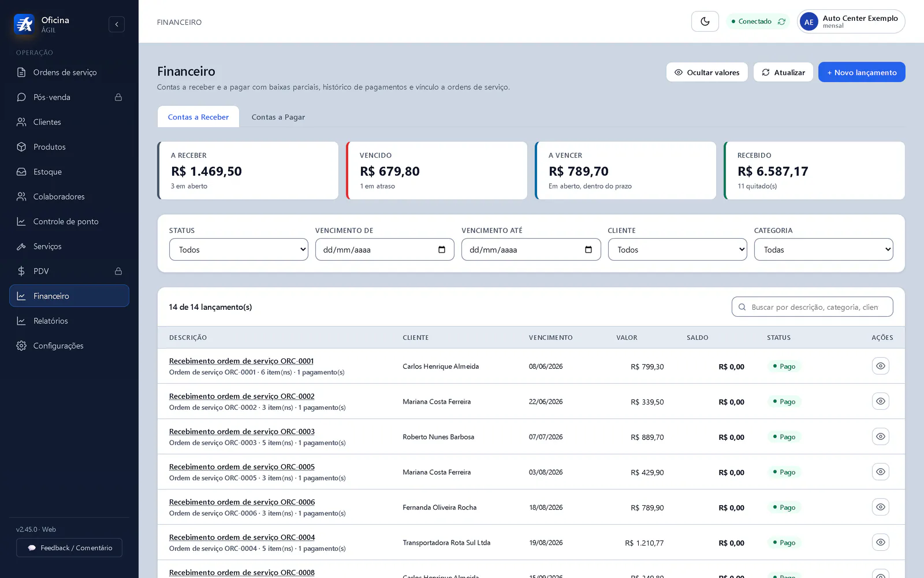View details of the ORC-0001 entry eye icon
The width and height of the screenshot is (924, 578).
pos(881,366)
